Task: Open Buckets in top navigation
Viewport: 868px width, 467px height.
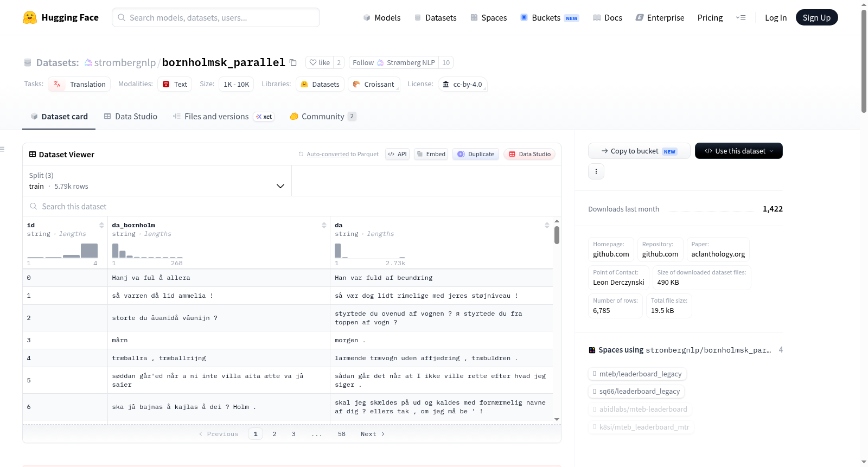Action: click(550, 17)
